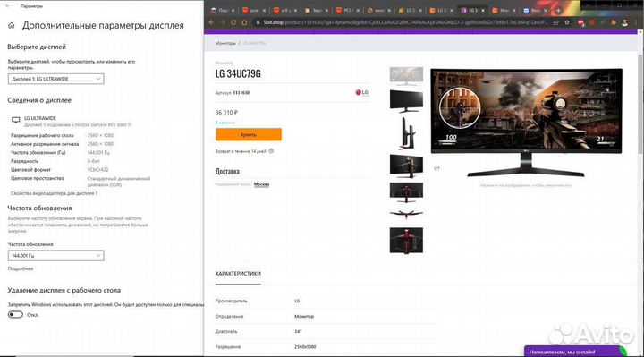Image resolution: width=644 pixels, height=357 pixels.
Task: Click the '2560x1080' value in specs table
Action: pyautogui.click(x=305, y=347)
